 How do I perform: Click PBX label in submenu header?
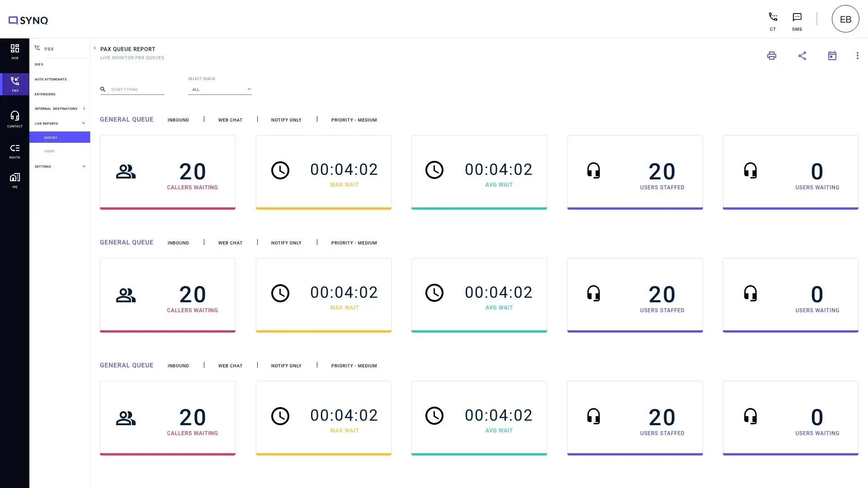tap(49, 49)
